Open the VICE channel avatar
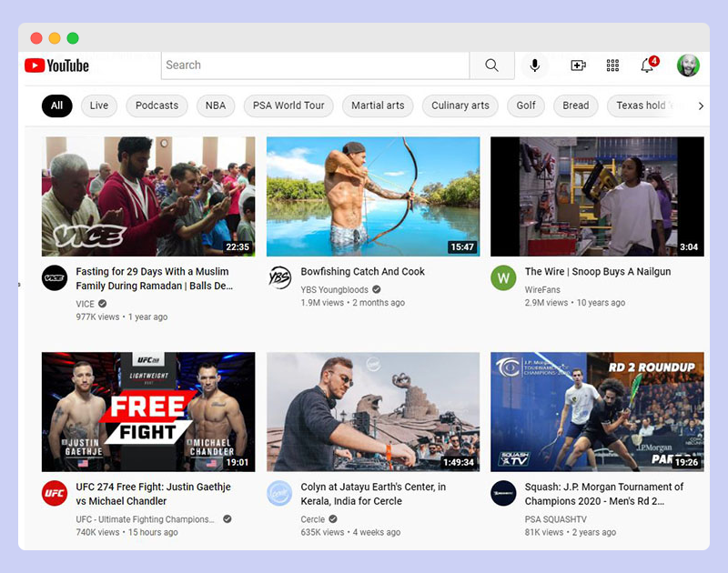 (55, 278)
